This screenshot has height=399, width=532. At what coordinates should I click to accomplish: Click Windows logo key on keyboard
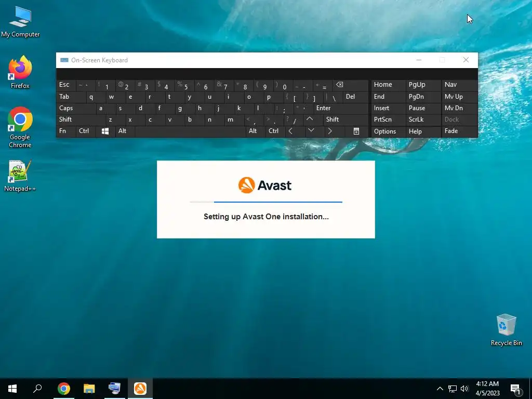105,131
